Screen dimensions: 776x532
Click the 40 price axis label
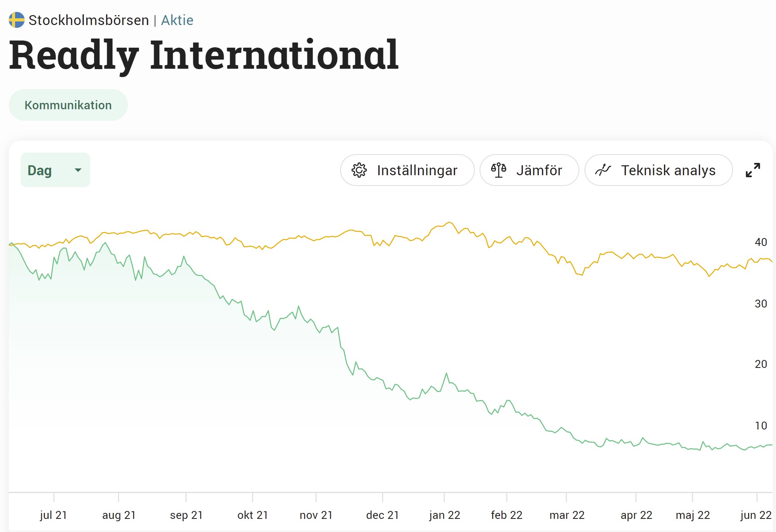pos(761,242)
